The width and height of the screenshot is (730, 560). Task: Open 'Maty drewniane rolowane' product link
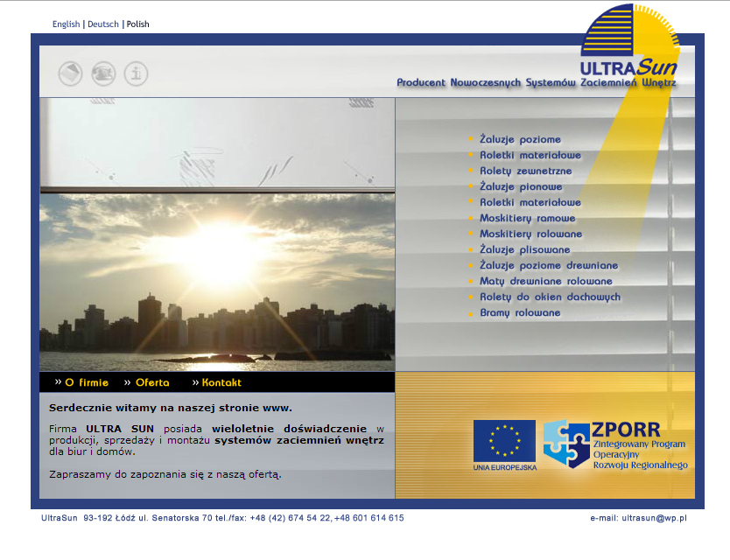pos(546,281)
